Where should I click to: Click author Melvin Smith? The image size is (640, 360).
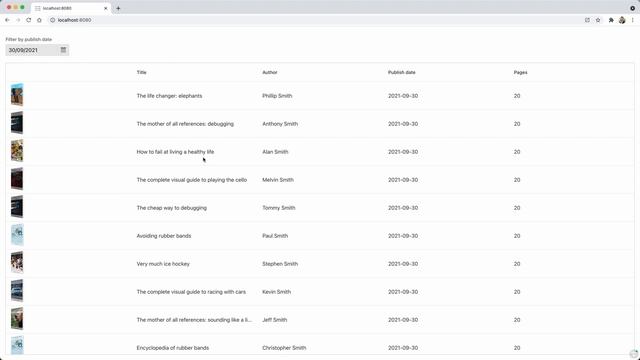point(278,180)
